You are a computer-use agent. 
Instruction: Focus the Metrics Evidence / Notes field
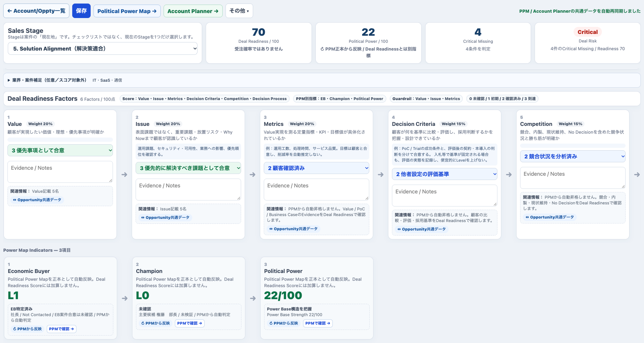317,190
